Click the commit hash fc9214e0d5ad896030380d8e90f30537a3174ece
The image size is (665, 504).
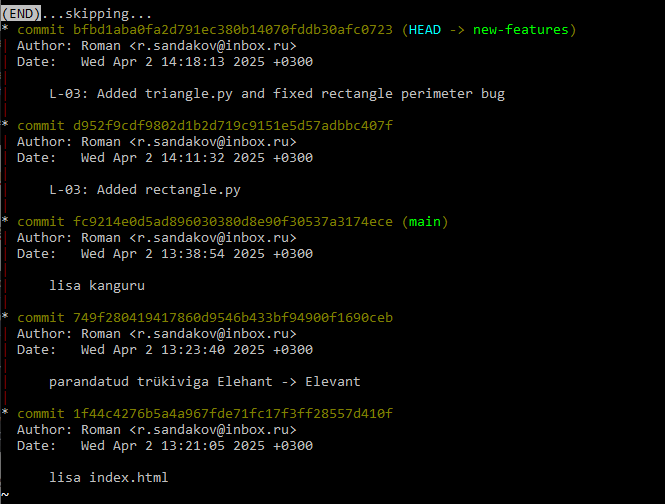(233, 222)
